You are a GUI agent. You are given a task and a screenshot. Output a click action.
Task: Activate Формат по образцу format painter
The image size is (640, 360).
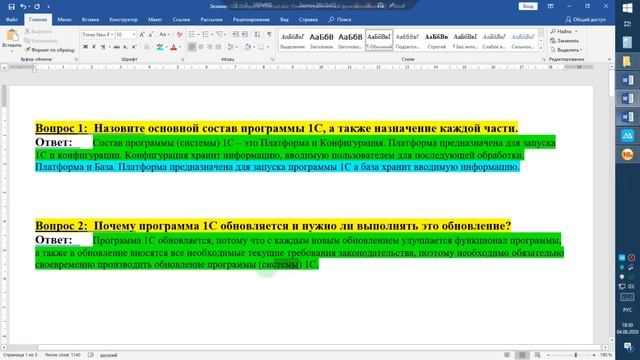coord(50,50)
